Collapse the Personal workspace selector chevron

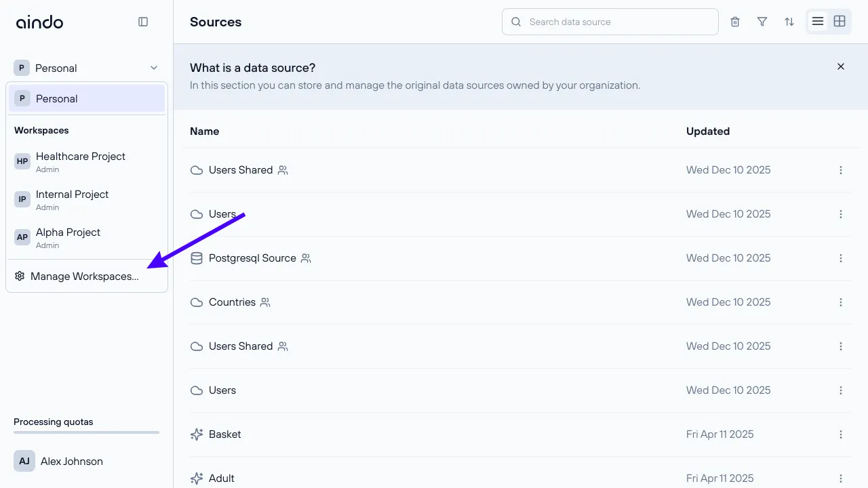[153, 68]
